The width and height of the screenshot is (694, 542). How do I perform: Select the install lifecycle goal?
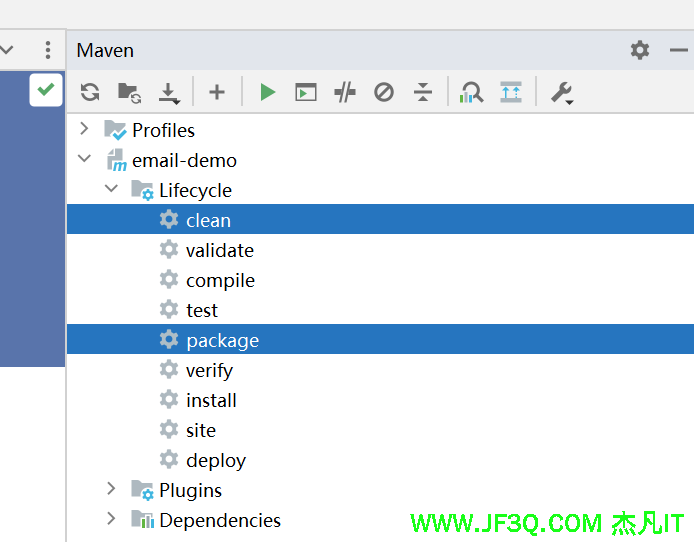tap(211, 400)
